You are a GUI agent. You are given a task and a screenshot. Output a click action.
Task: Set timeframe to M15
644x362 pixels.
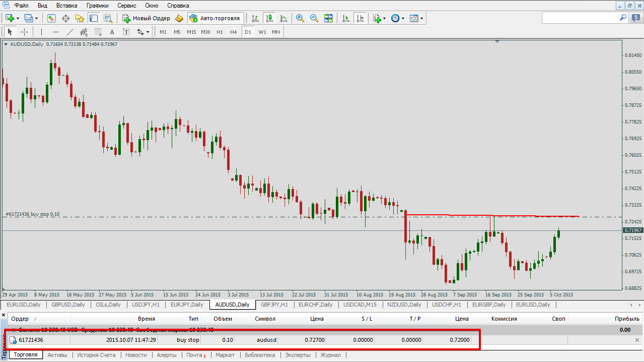(x=191, y=32)
